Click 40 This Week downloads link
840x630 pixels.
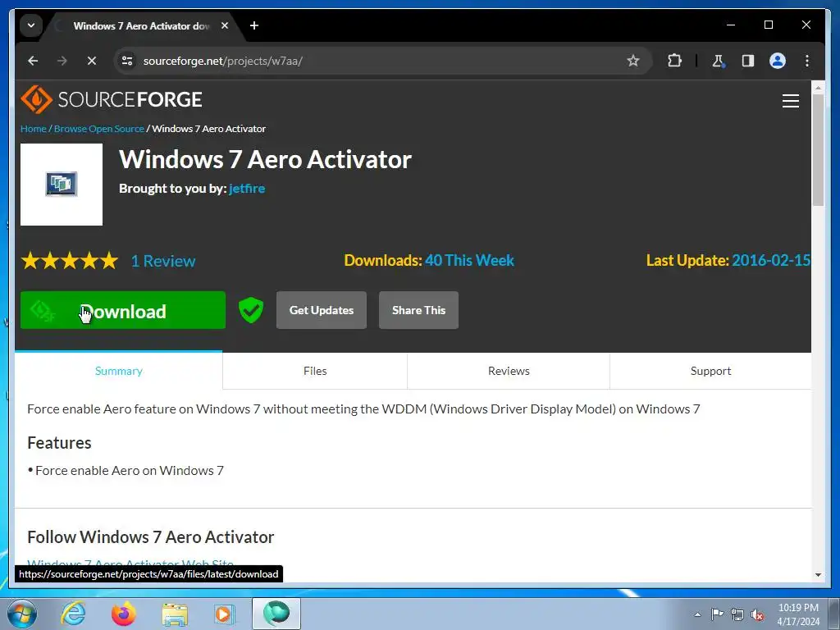point(469,260)
